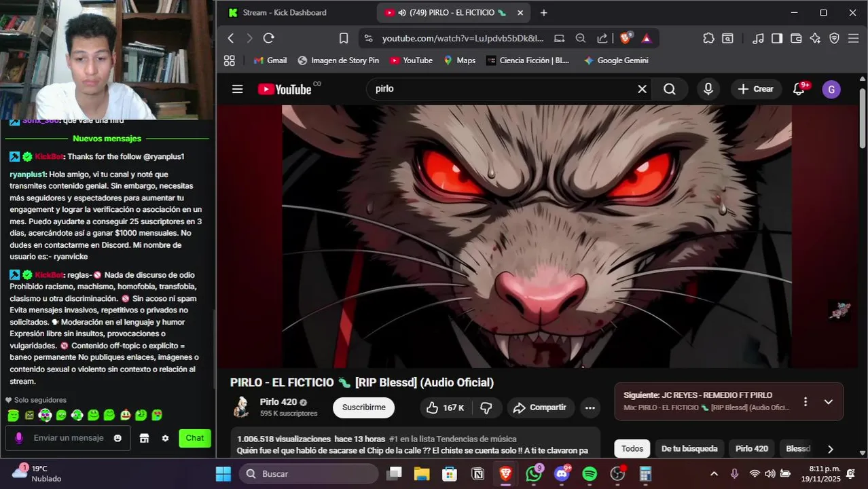868x489 pixels.
Task: Open Brave Wallet icon
Action: point(796,39)
